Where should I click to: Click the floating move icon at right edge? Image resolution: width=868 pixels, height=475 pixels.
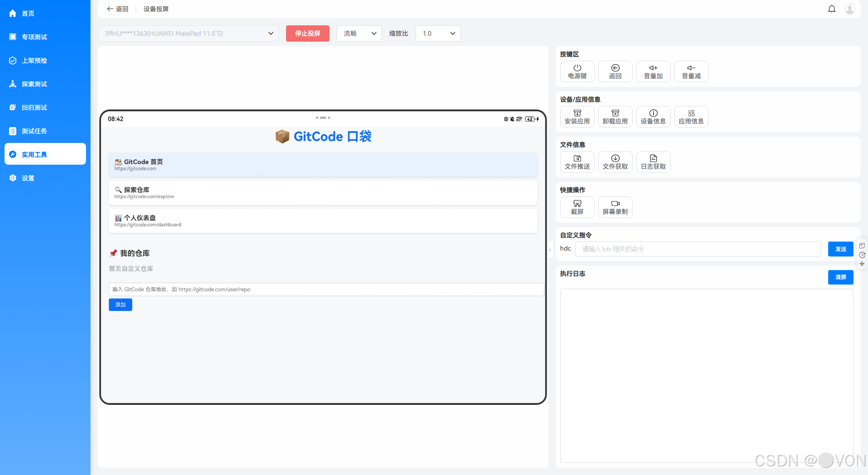click(862, 264)
